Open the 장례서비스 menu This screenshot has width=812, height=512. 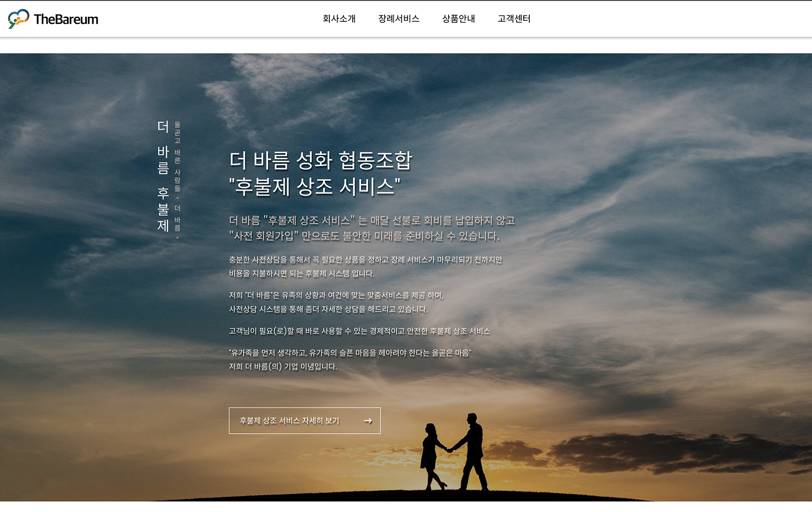[x=399, y=19]
